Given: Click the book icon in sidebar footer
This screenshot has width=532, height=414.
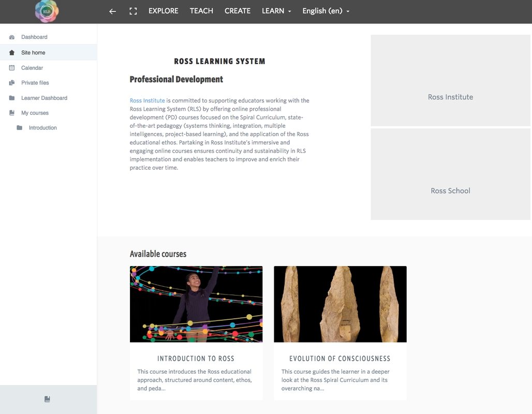Looking at the screenshot, I should (47, 399).
